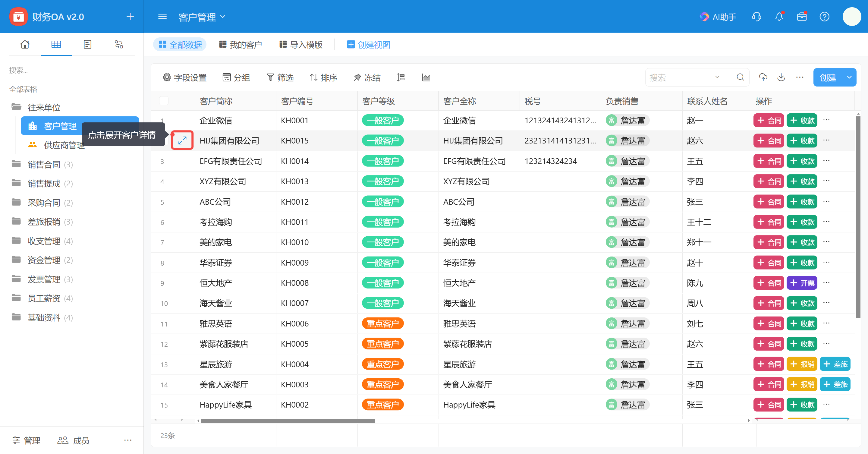Open the notifications bell
This screenshot has height=454, width=868.
(779, 17)
